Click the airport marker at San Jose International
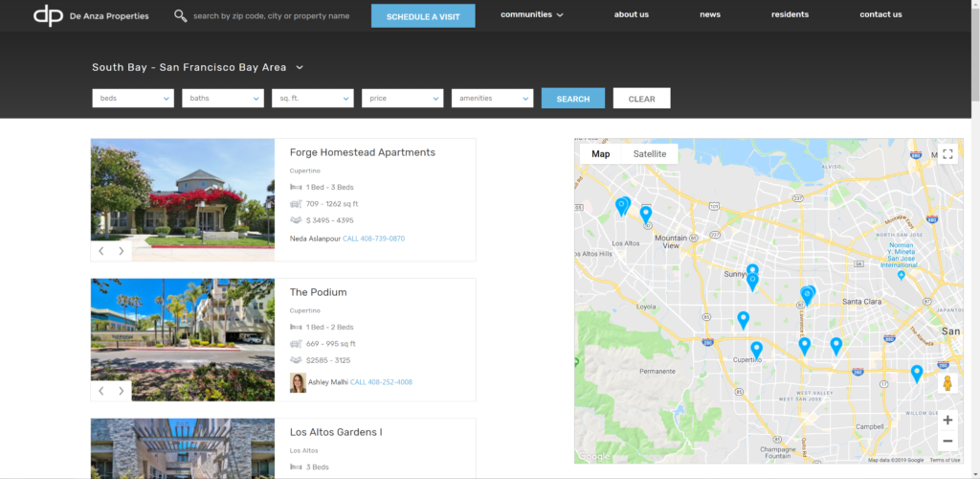 tap(901, 275)
